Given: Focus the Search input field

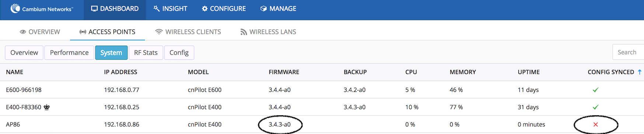Looking at the screenshot, I should point(628,52).
